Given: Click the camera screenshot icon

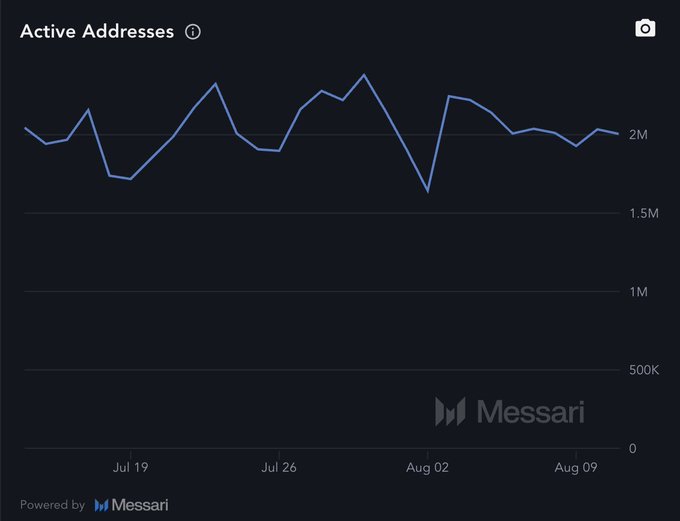Looking at the screenshot, I should [x=645, y=29].
